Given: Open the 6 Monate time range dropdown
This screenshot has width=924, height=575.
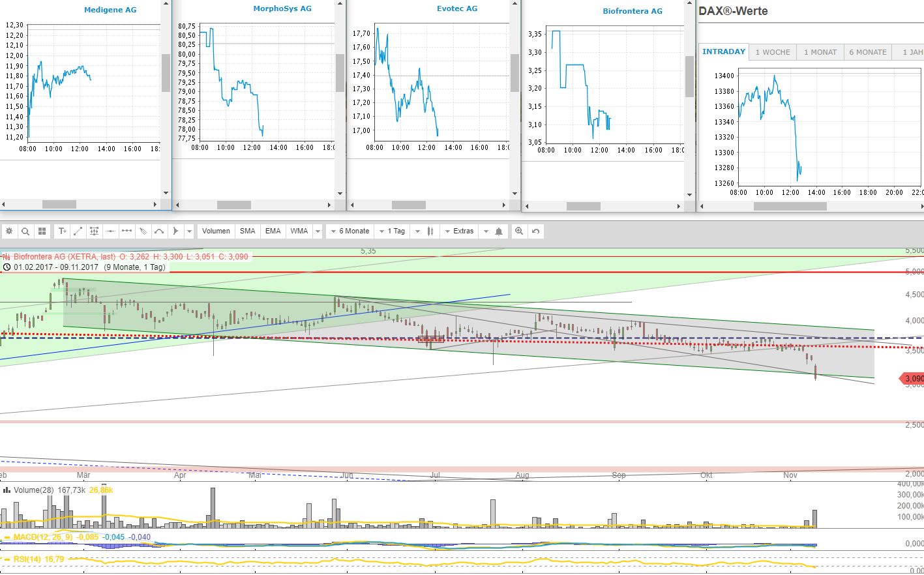Looking at the screenshot, I should [x=350, y=231].
